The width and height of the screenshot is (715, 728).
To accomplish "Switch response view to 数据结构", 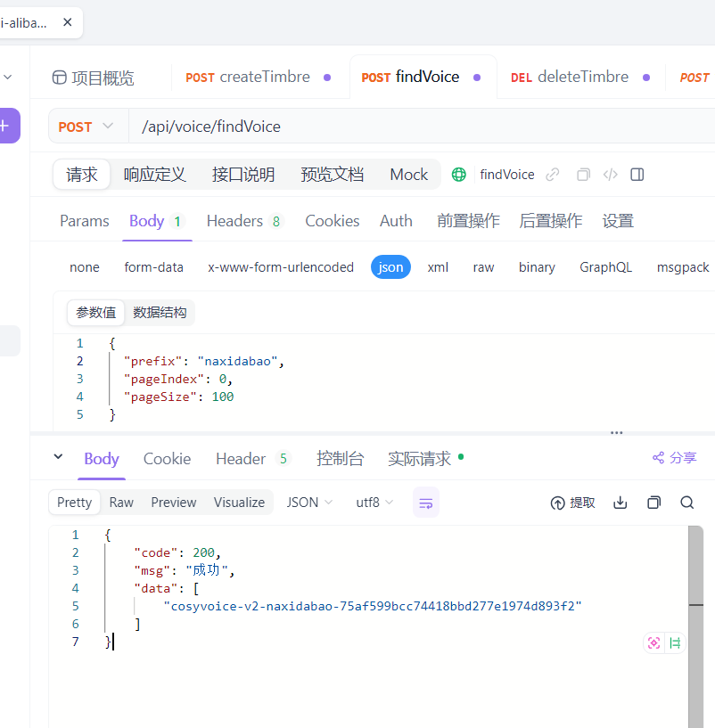I will click(x=160, y=312).
